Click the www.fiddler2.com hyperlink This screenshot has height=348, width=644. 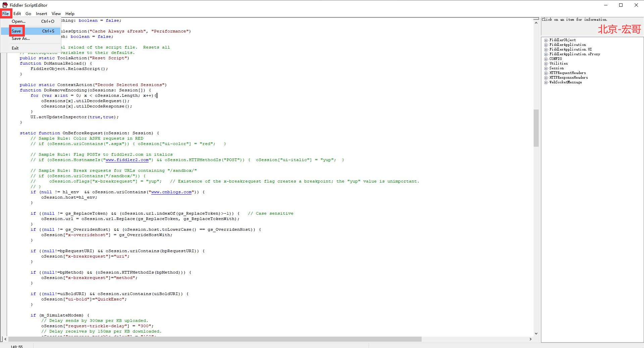coord(127,160)
